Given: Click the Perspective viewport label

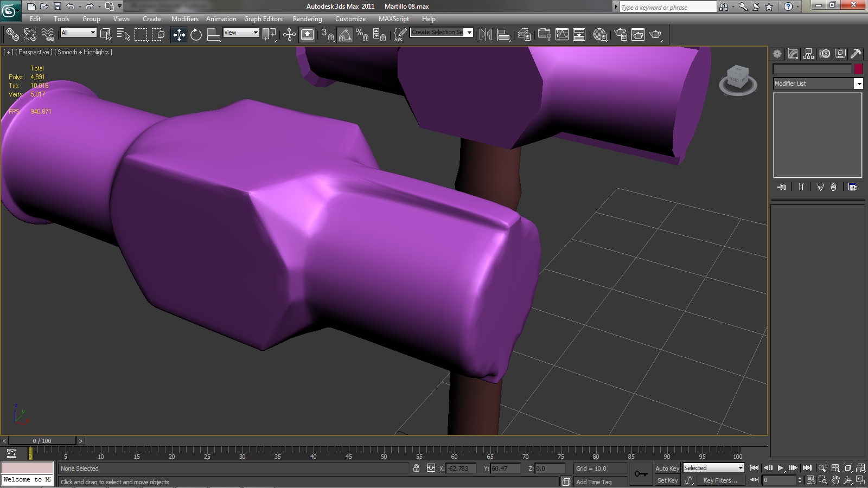Looking at the screenshot, I should pyautogui.click(x=34, y=52).
